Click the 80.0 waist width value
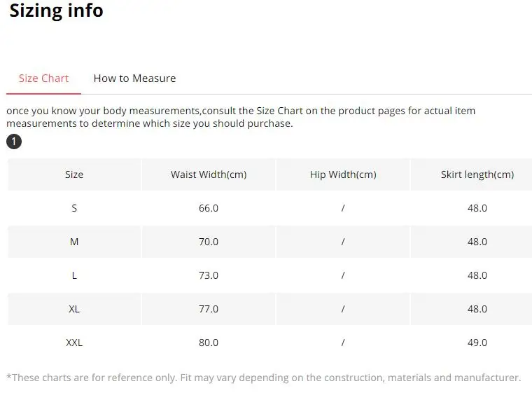This screenshot has width=532, height=393. (x=209, y=343)
